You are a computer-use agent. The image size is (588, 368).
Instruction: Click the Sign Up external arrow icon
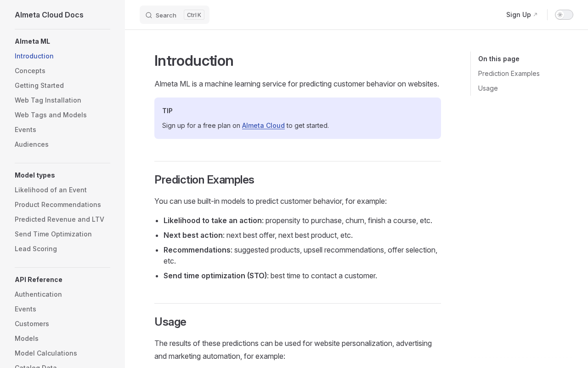coord(535,15)
